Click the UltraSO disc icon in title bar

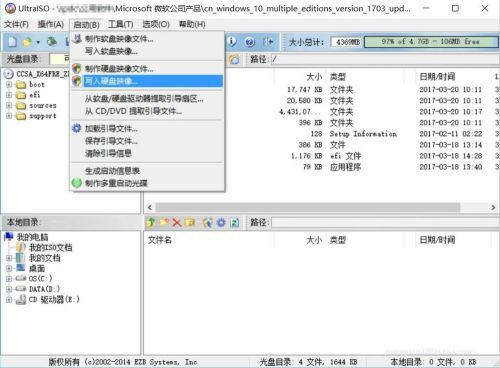click(10, 8)
